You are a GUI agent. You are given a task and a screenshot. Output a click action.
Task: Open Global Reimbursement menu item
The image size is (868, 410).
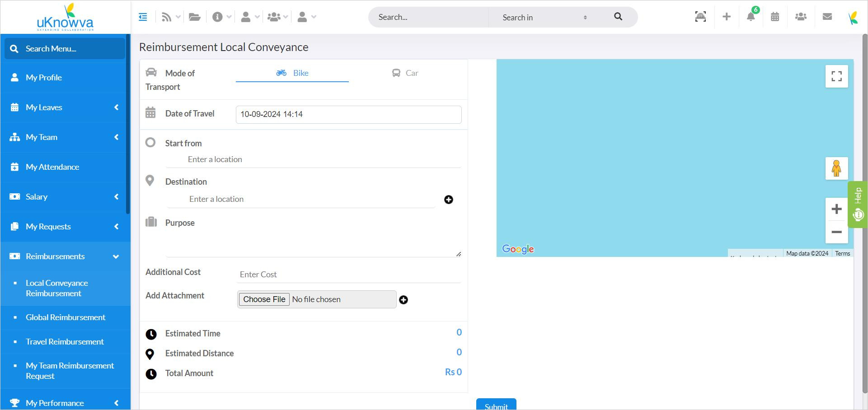pyautogui.click(x=66, y=317)
